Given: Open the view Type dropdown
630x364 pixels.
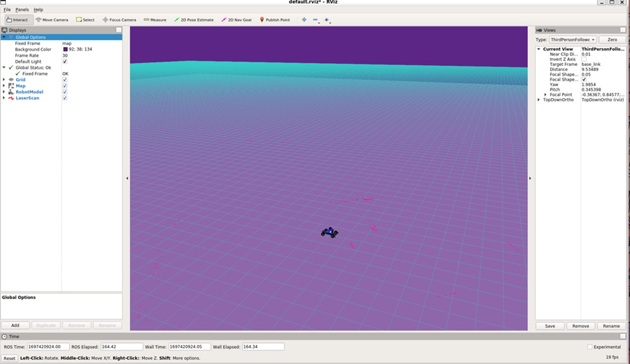Looking at the screenshot, I should (x=573, y=40).
